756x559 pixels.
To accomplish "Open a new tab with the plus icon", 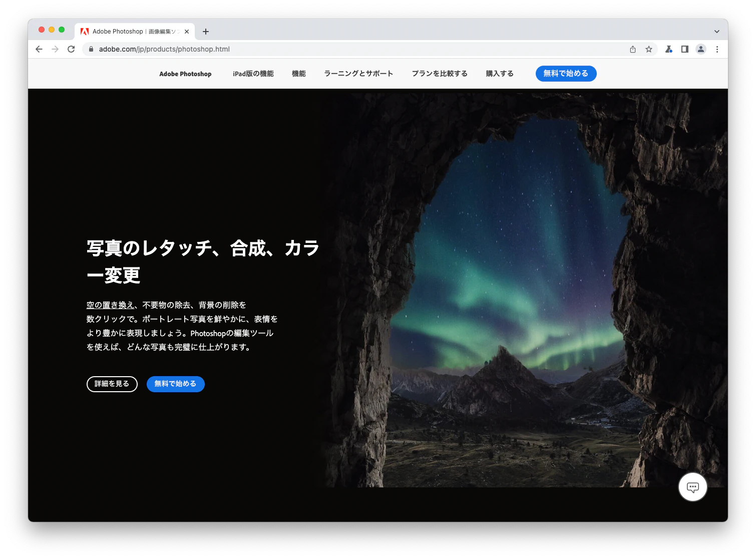I will click(x=206, y=32).
